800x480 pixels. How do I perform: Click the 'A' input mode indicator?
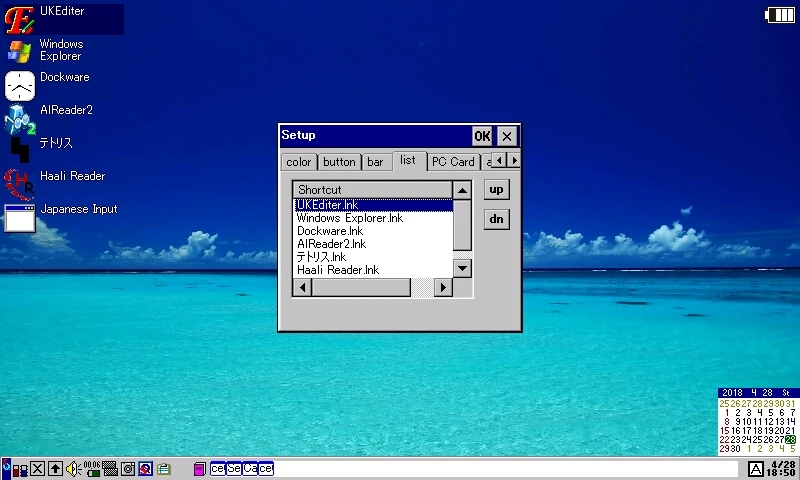756,468
